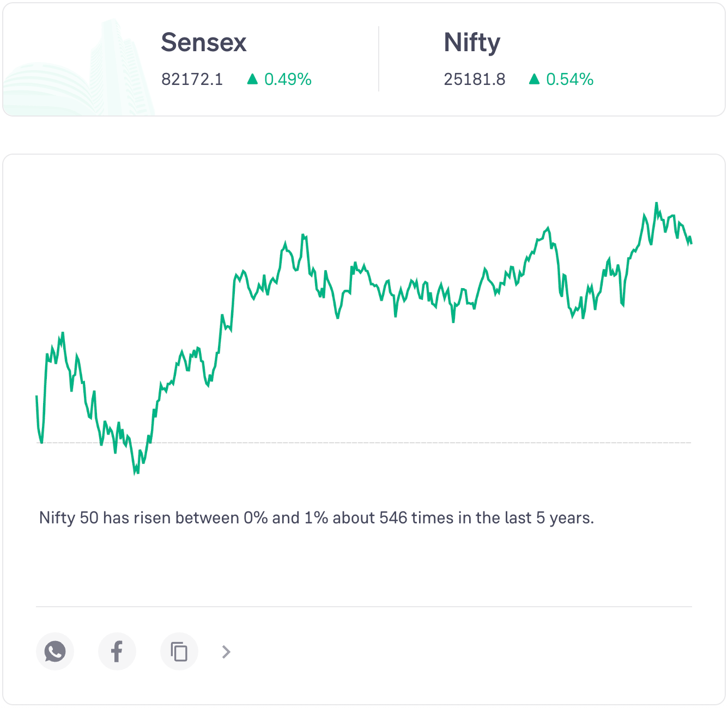Click the chart's lowest dip point
Viewport: 728px width, 708px height.
(135, 473)
